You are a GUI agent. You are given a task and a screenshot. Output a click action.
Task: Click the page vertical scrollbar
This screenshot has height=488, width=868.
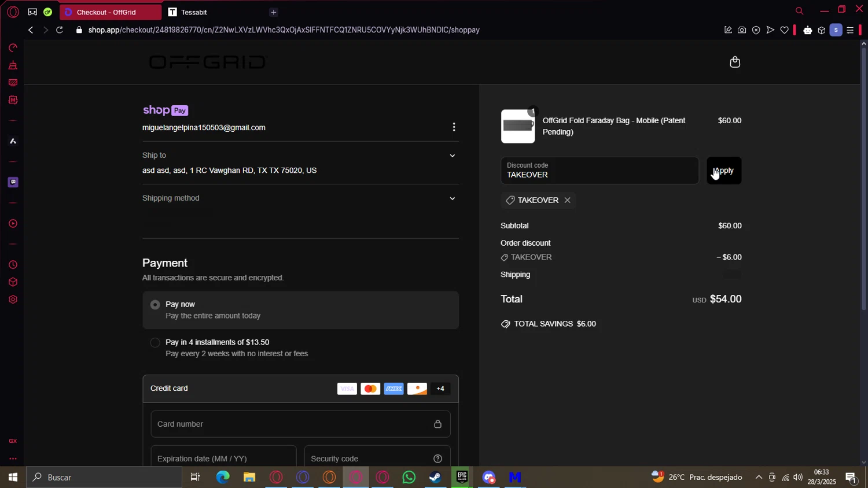coord(863,179)
